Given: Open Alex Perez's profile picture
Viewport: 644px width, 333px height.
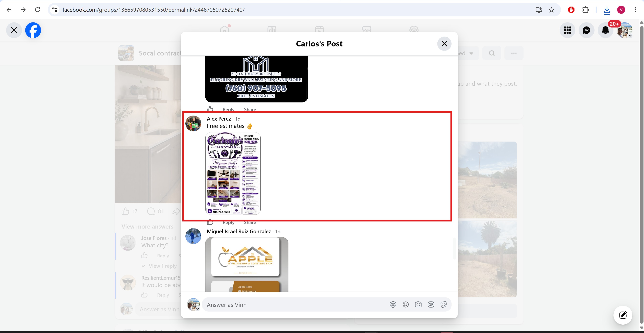Looking at the screenshot, I should pos(193,123).
